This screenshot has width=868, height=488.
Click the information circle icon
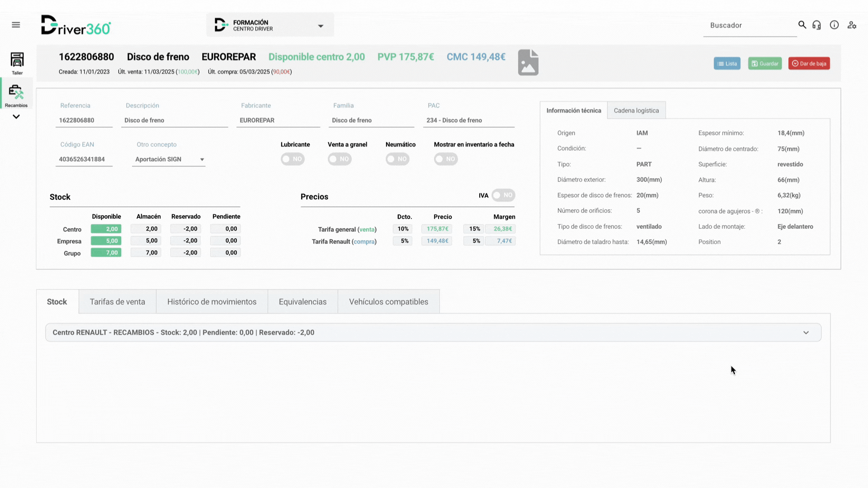coord(834,25)
